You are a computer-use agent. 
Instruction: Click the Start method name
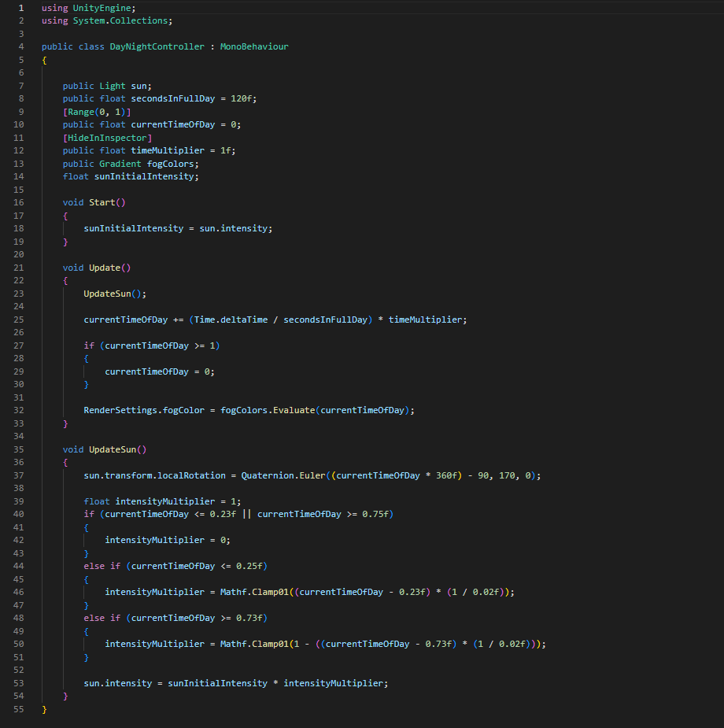tap(102, 202)
